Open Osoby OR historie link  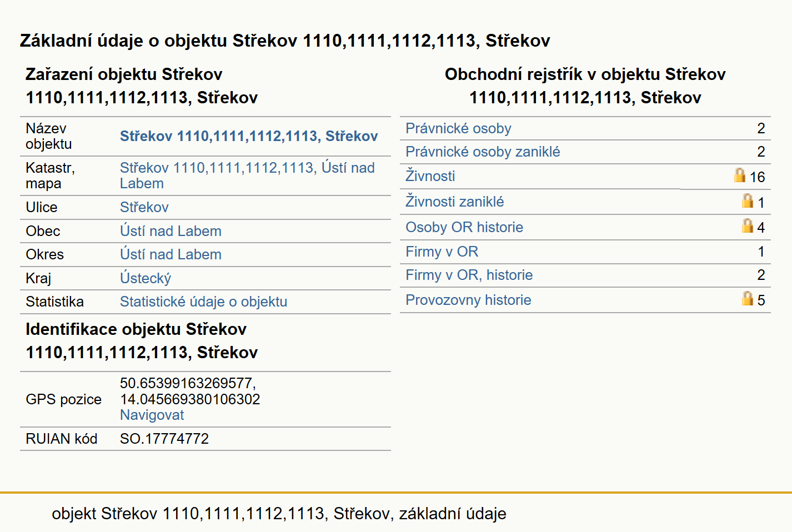pyautogui.click(x=464, y=227)
